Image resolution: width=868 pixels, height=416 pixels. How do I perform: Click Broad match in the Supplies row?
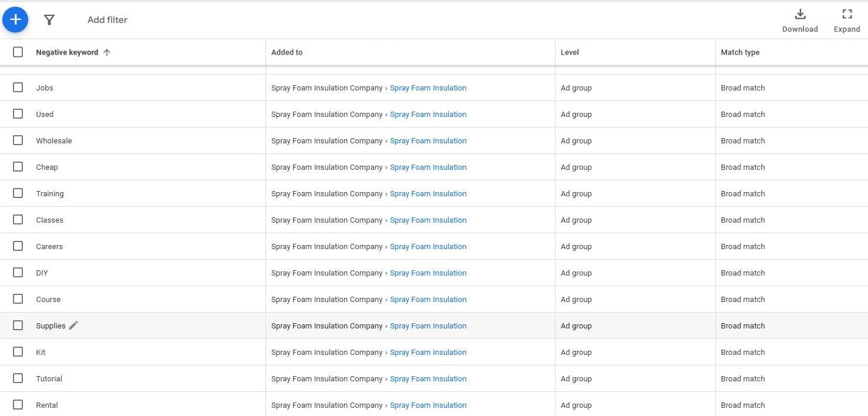743,326
